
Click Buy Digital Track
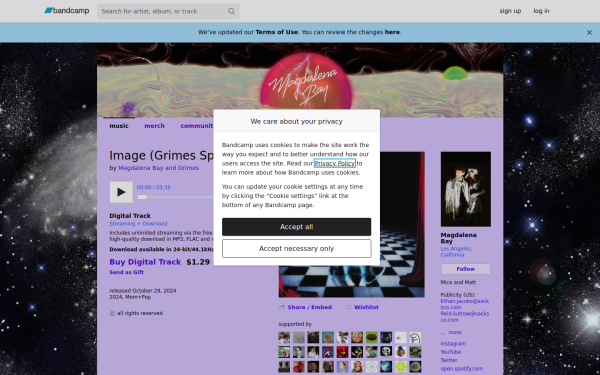point(145,262)
